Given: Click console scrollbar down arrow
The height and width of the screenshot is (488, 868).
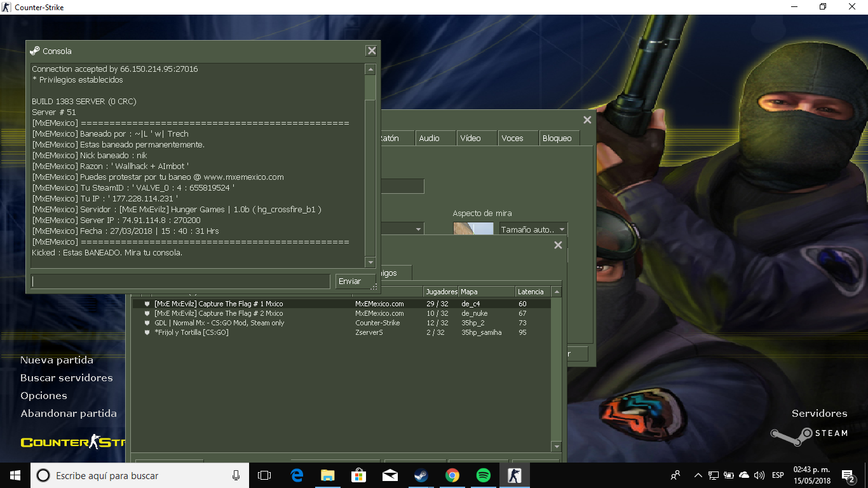Looking at the screenshot, I should [370, 262].
